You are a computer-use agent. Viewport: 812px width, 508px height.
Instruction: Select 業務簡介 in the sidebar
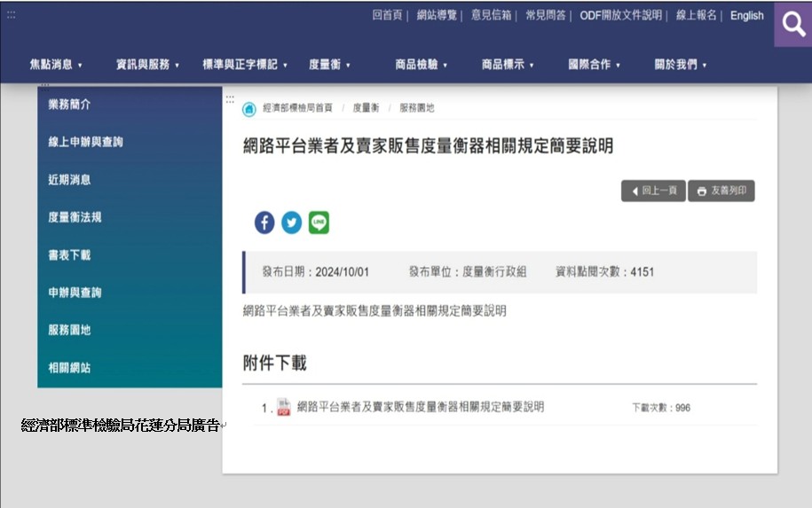(x=69, y=105)
